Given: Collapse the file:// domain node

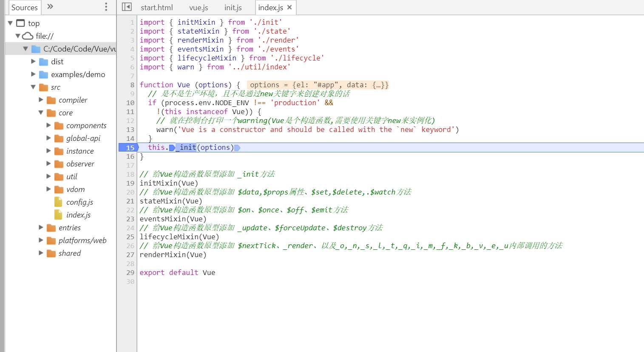Looking at the screenshot, I should [x=18, y=36].
